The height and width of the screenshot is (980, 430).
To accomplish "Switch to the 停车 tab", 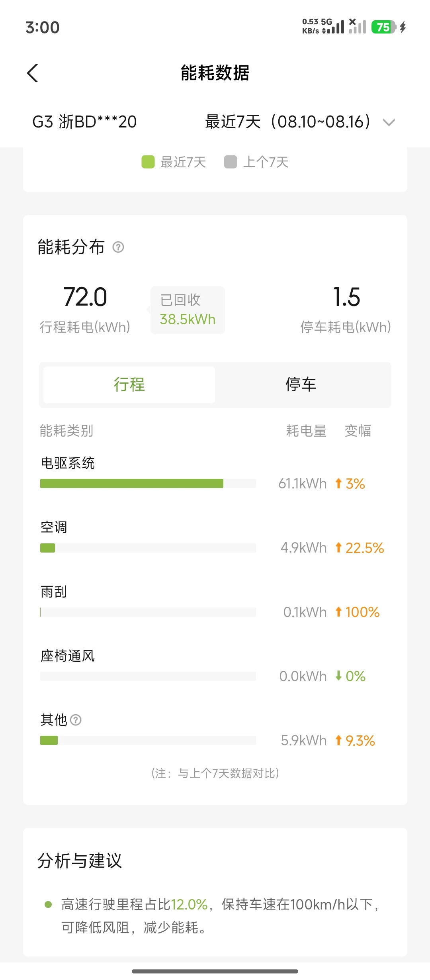I will click(x=301, y=385).
